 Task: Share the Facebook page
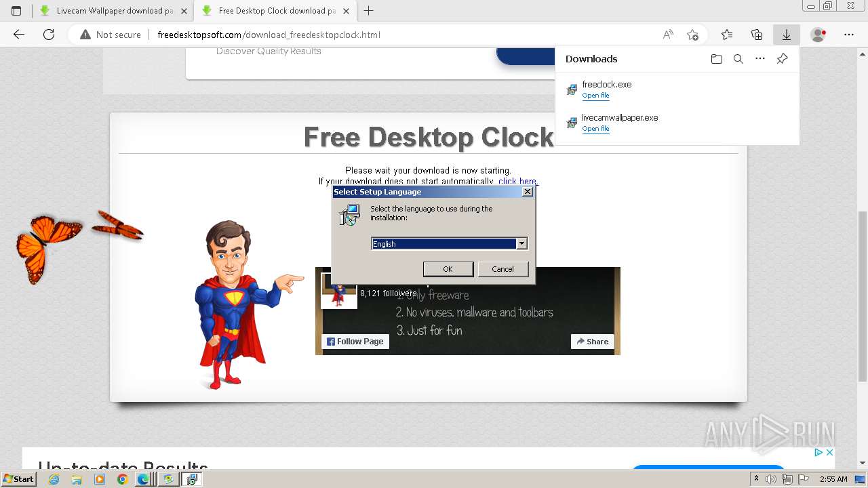tap(593, 342)
